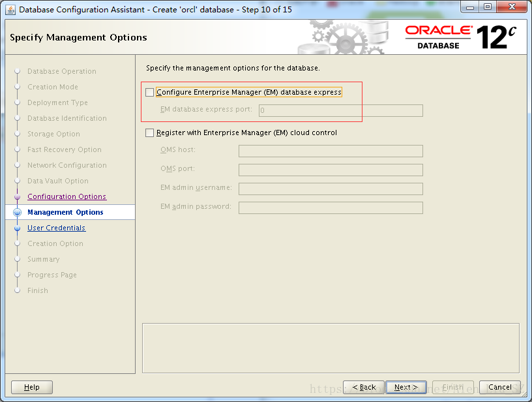This screenshot has width=532, height=402.
Task: Select Management Options in the step list
Action: [x=65, y=212]
